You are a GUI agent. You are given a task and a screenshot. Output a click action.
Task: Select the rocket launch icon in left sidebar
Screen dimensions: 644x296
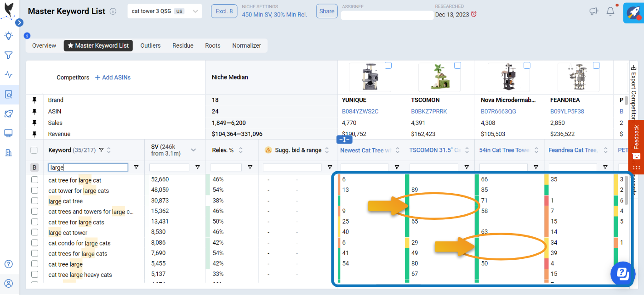point(8,113)
